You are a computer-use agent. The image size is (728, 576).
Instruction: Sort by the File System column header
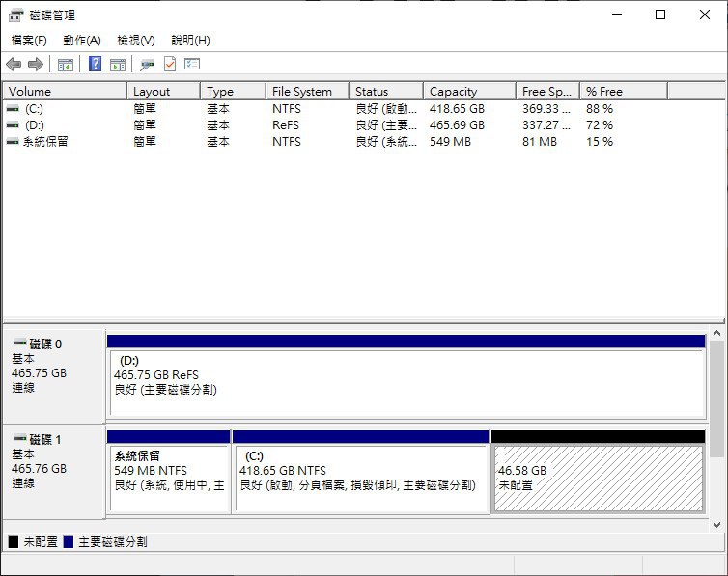[308, 92]
